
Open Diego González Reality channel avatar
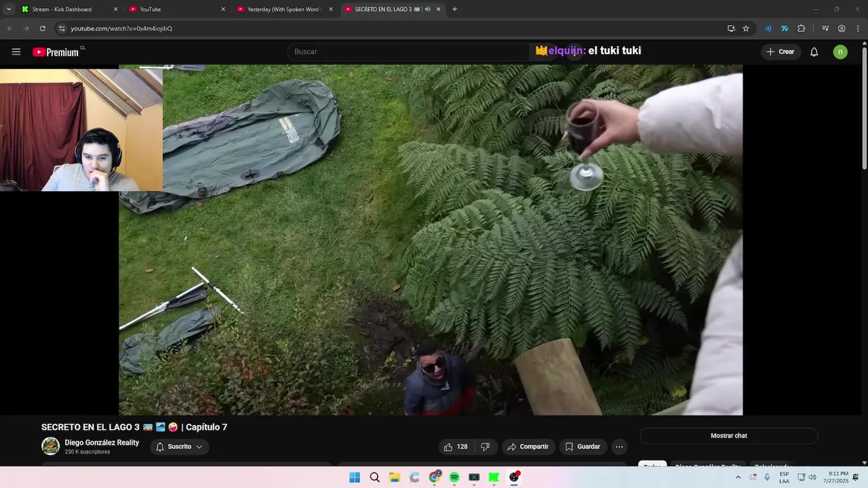pyautogui.click(x=50, y=446)
